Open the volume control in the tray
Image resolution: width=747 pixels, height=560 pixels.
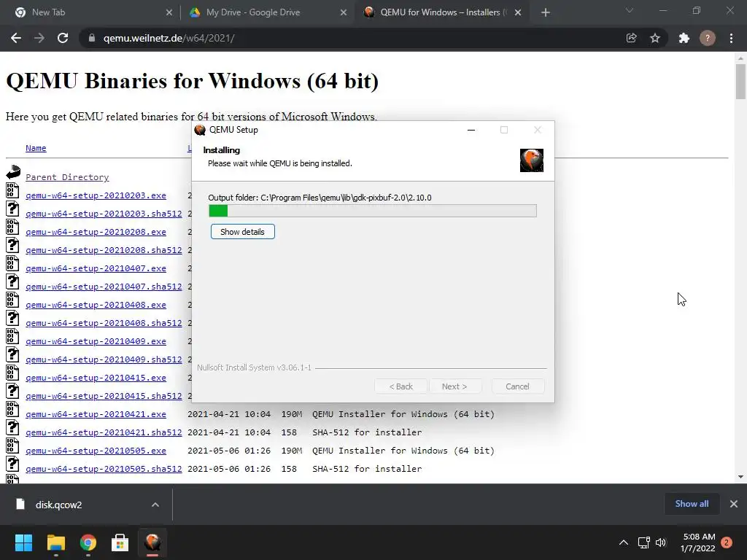coord(661,542)
